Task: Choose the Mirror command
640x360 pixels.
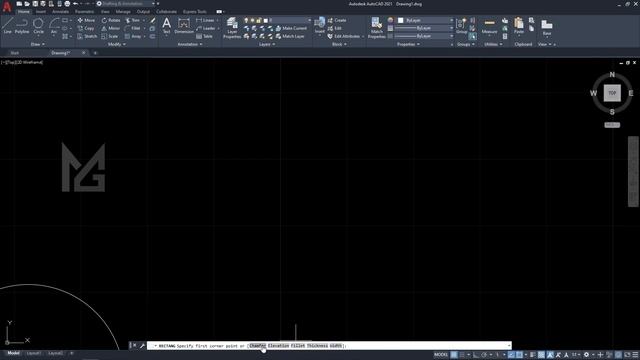Action: pyautogui.click(x=111, y=28)
